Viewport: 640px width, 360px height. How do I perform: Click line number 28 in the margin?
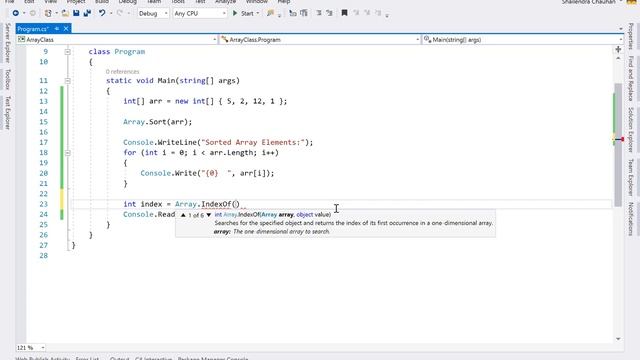pos(43,256)
